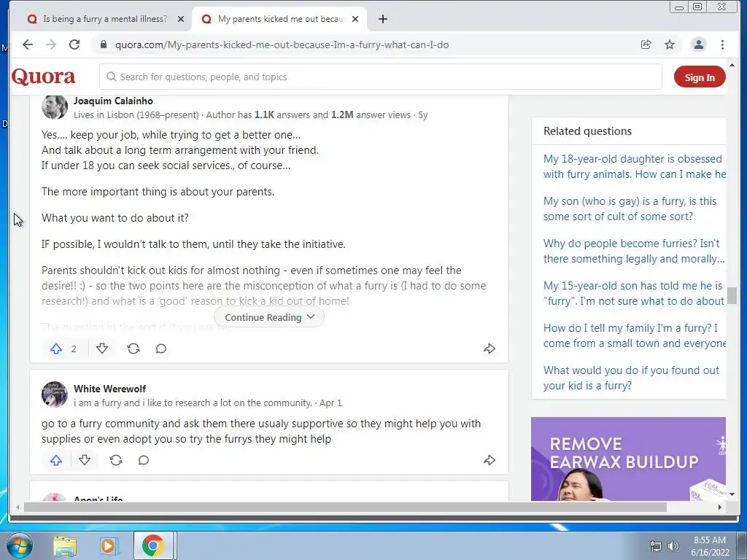Upvote Joaquim Calainho's answer

coord(56,349)
